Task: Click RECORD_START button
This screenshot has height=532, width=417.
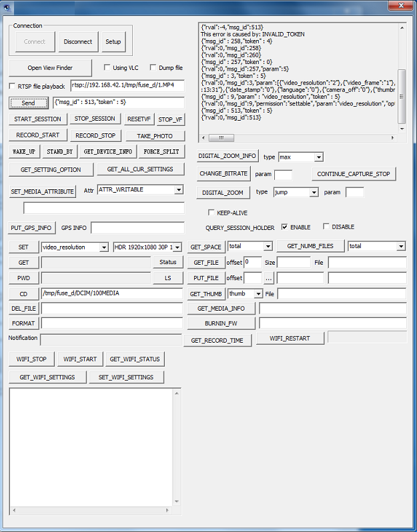Action: point(37,135)
